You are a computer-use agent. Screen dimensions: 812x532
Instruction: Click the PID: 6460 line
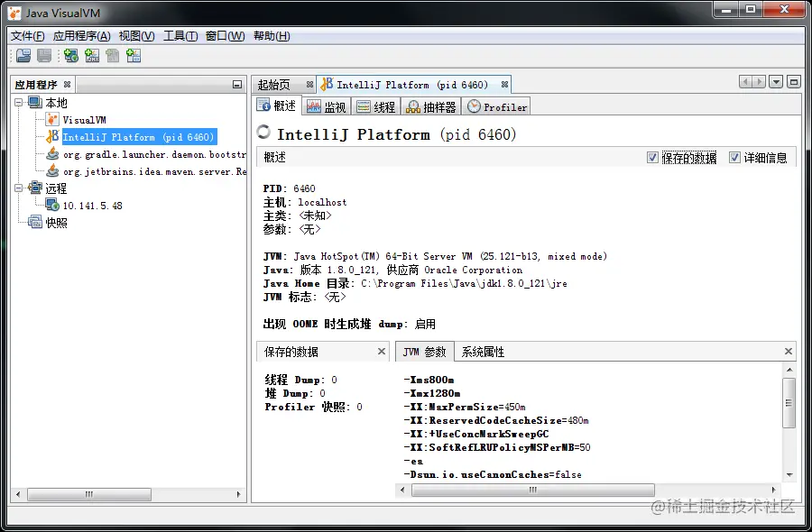(x=289, y=188)
